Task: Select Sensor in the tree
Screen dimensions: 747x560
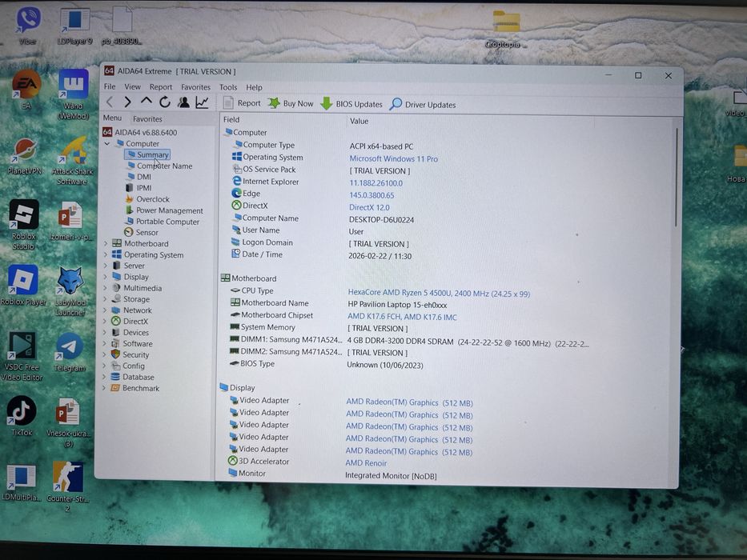Action: (x=142, y=232)
